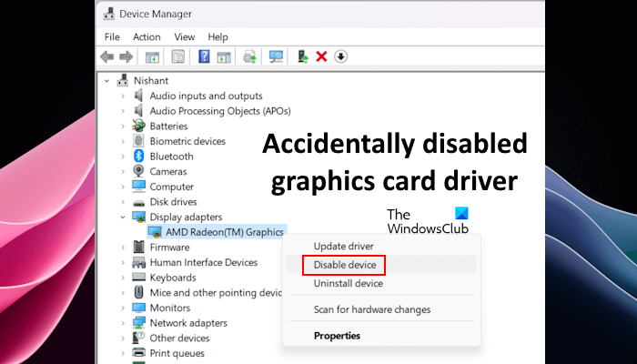Open the Action menu
This screenshot has height=364, width=637.
click(147, 37)
